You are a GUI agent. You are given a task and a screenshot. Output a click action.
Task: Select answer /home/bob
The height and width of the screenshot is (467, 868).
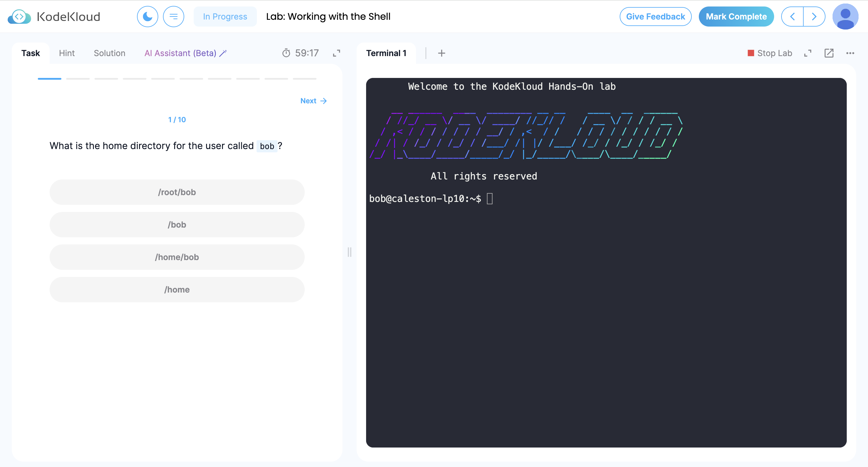pyautogui.click(x=177, y=257)
